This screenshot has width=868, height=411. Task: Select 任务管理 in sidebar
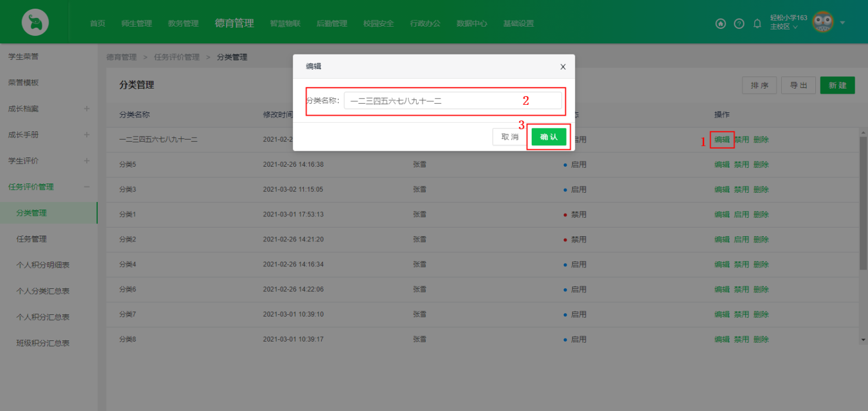(31, 239)
